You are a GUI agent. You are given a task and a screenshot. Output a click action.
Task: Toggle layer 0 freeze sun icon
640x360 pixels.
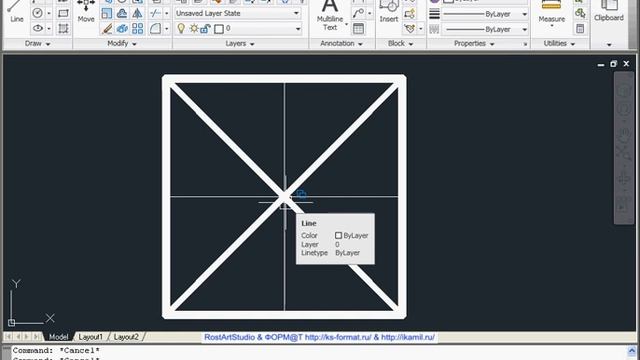[194, 29]
